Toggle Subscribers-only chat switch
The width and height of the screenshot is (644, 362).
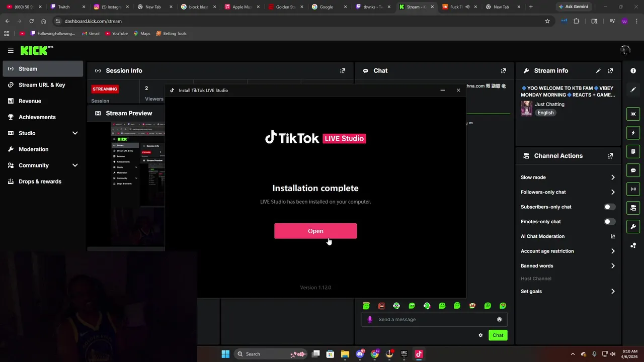coord(609,207)
